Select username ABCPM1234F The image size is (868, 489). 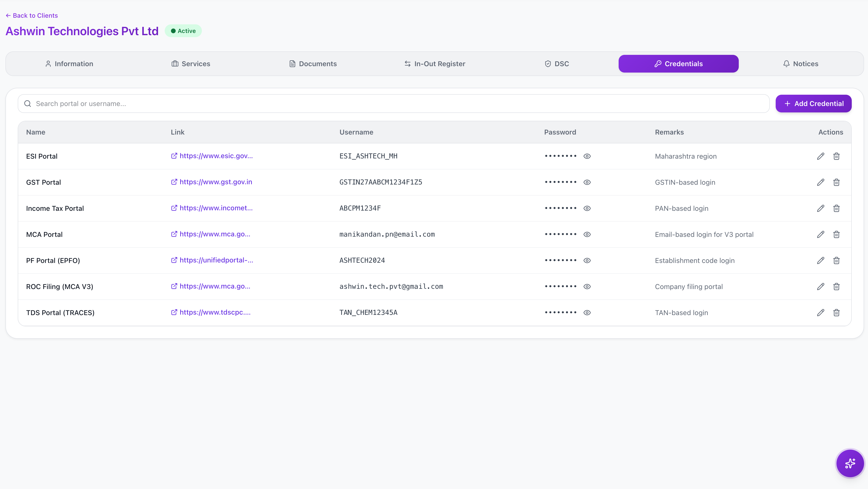[360, 209]
